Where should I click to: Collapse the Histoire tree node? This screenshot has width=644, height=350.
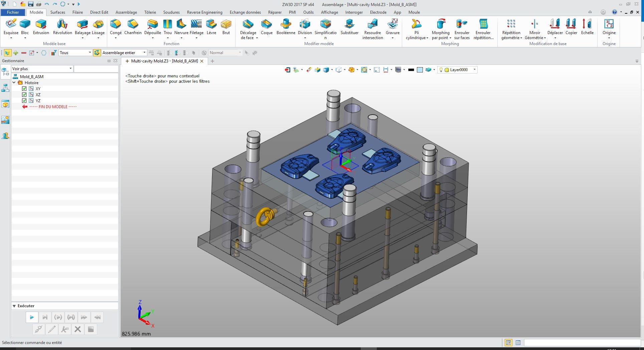[x=14, y=83]
